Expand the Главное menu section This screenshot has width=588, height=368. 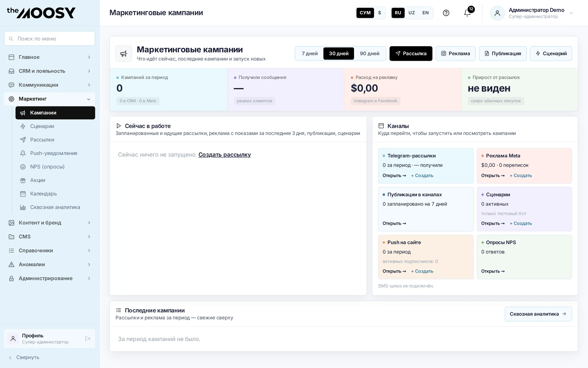[49, 57]
